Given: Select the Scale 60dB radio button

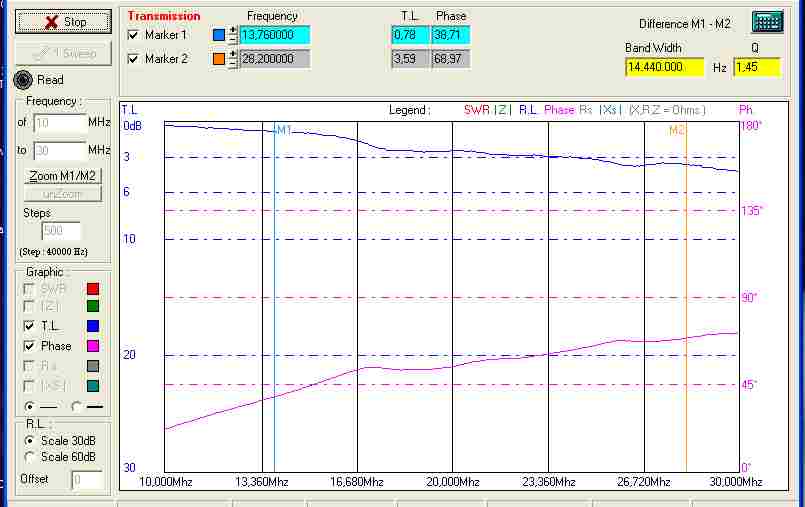Looking at the screenshot, I should click(30, 457).
